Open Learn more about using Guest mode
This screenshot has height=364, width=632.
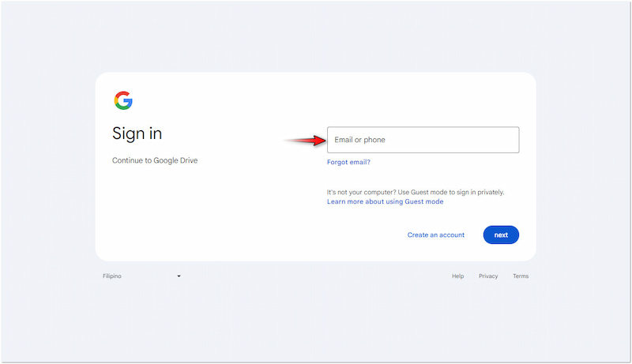(x=385, y=201)
